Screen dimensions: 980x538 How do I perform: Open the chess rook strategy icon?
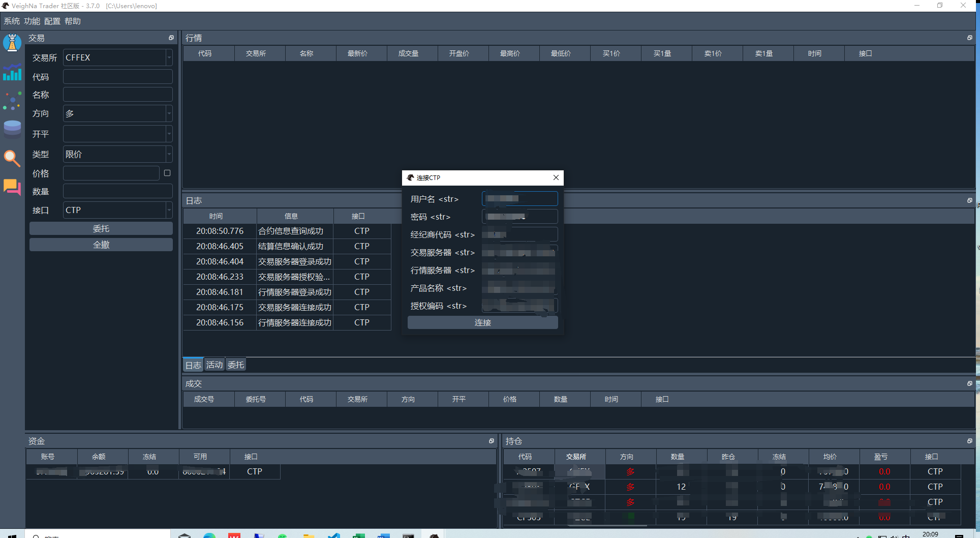[x=12, y=43]
